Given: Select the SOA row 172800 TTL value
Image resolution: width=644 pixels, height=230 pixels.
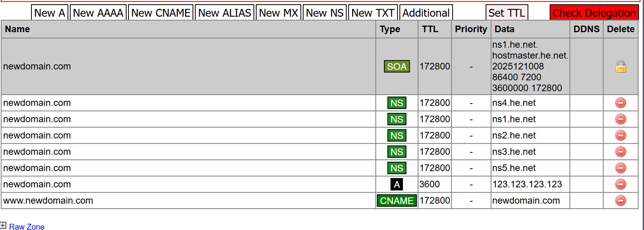Looking at the screenshot, I should point(435,66).
